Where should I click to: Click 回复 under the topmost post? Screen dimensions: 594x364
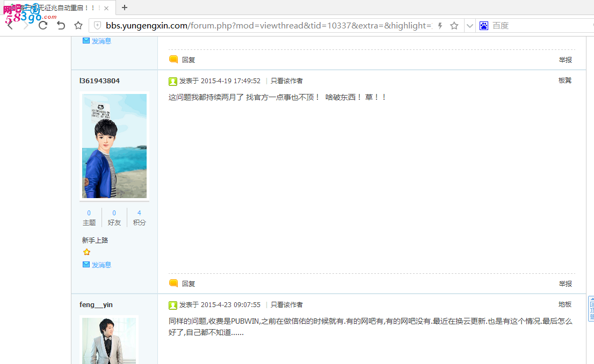click(x=189, y=60)
